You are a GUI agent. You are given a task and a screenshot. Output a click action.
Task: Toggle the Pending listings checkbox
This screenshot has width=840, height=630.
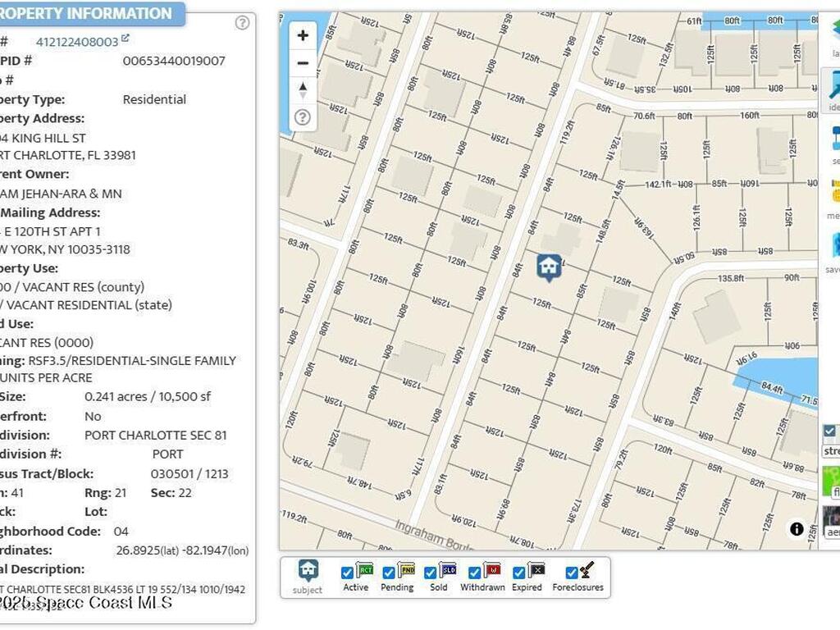pos(389,573)
